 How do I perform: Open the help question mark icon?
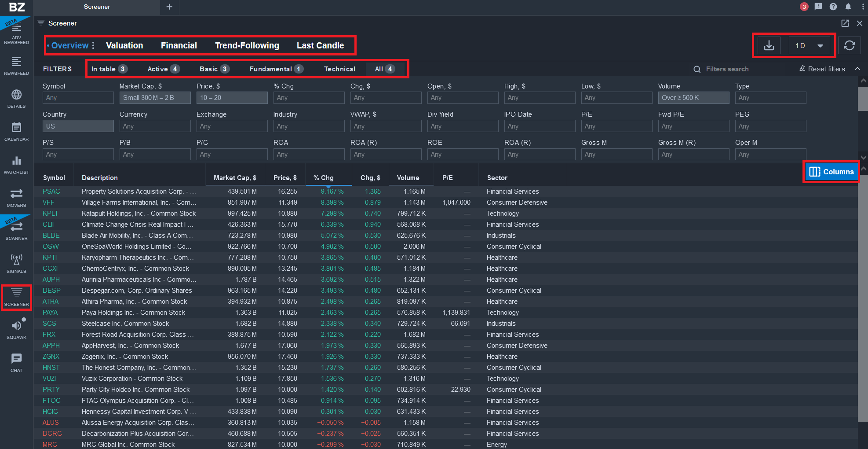click(x=833, y=7)
